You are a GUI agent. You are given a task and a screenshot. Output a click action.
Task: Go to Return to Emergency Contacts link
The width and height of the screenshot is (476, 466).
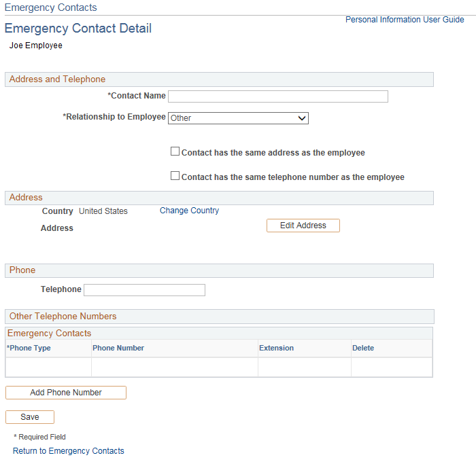pyautogui.click(x=69, y=451)
